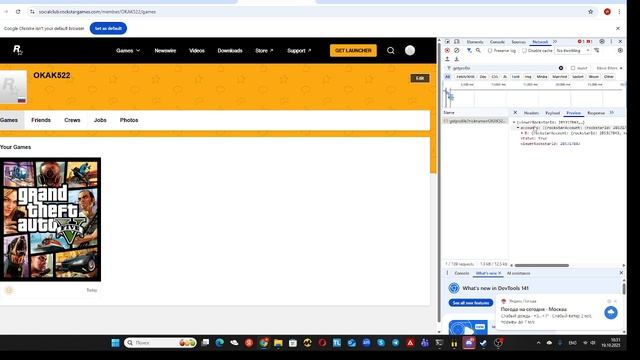Image resolution: width=640 pixels, height=360 pixels.
Task: Clear the network log icon
Action: coord(457,51)
